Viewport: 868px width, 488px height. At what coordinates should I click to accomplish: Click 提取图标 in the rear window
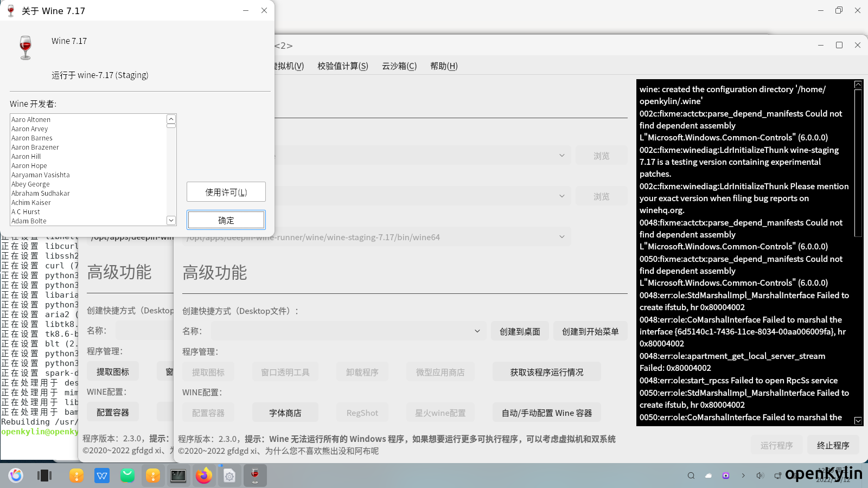(x=113, y=371)
